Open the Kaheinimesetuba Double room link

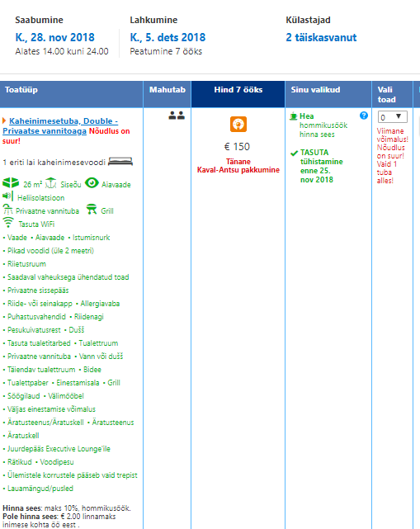[60, 125]
